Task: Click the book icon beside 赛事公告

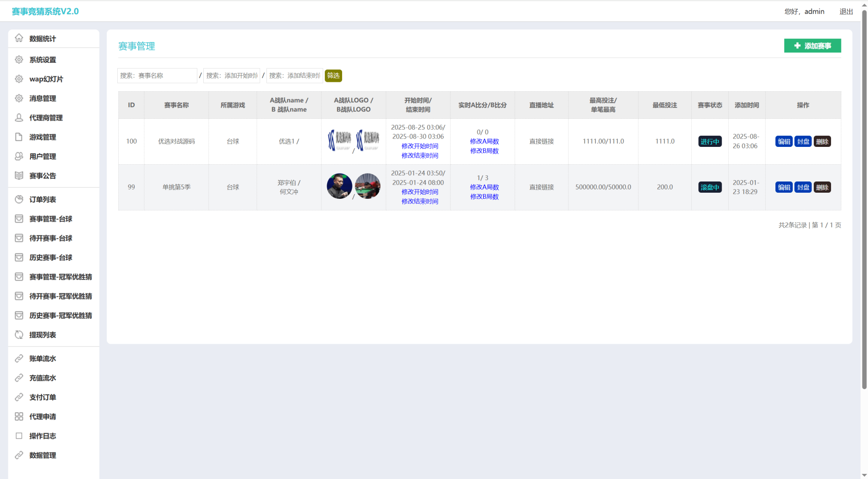Action: tap(19, 175)
